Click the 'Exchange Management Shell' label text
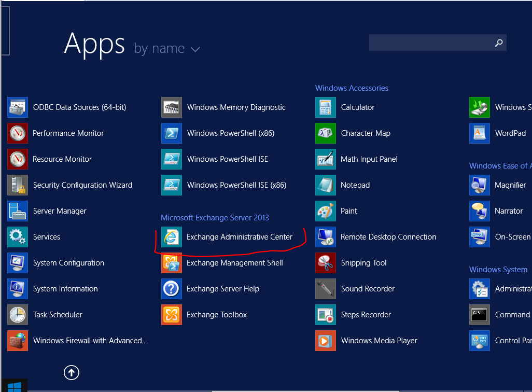The image size is (532, 392). pos(235,263)
